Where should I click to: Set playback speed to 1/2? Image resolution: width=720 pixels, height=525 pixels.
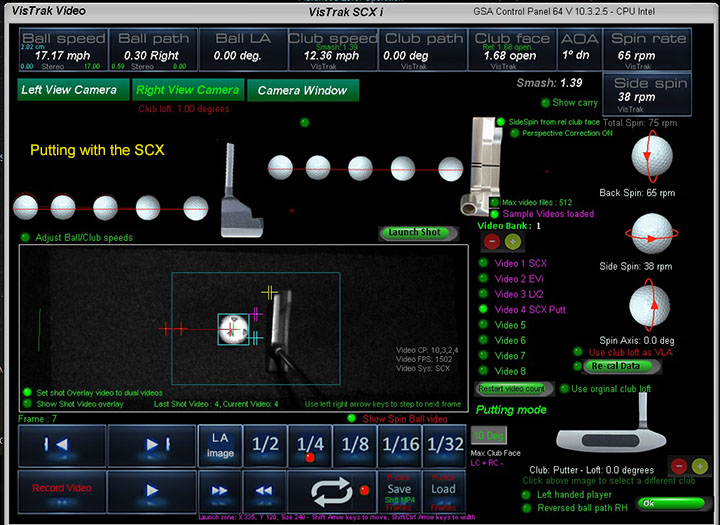pyautogui.click(x=265, y=445)
